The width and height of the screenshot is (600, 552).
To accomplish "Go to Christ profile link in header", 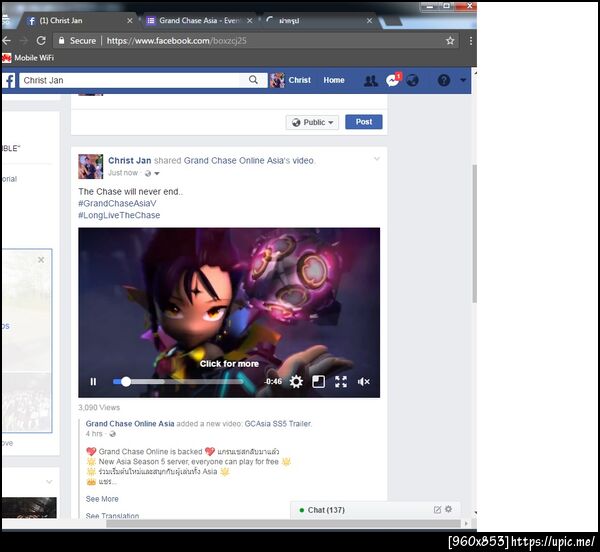I will tap(299, 80).
